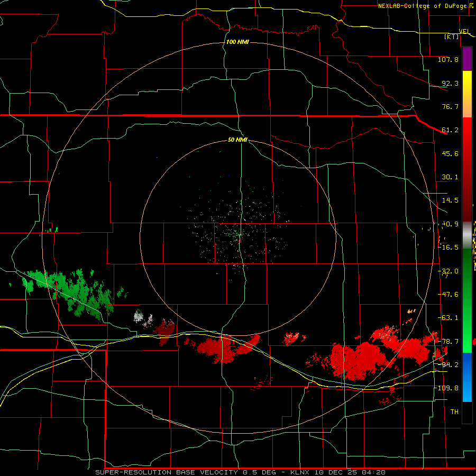
Task: Select the -16.5 velocity scale label
Action: coord(448,247)
